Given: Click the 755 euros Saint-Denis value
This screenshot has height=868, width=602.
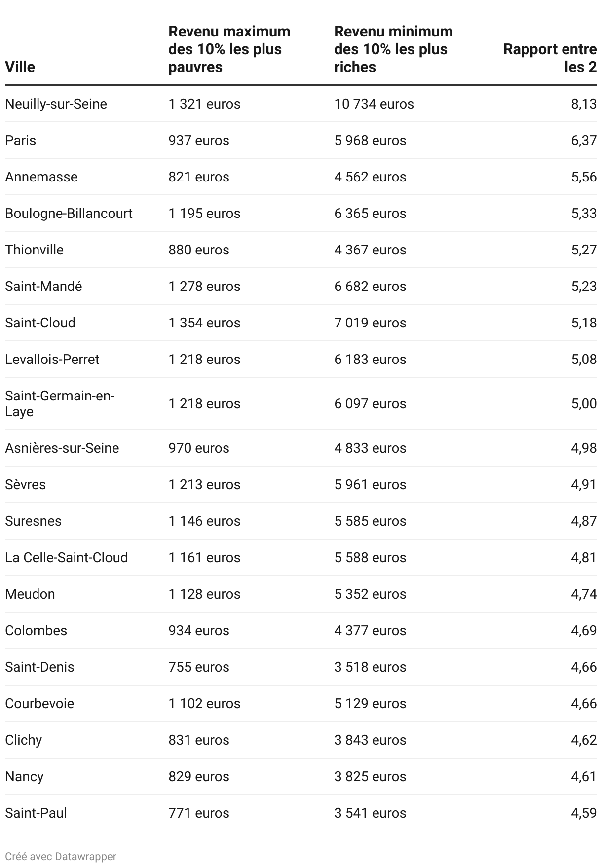Looking at the screenshot, I should 199,667.
